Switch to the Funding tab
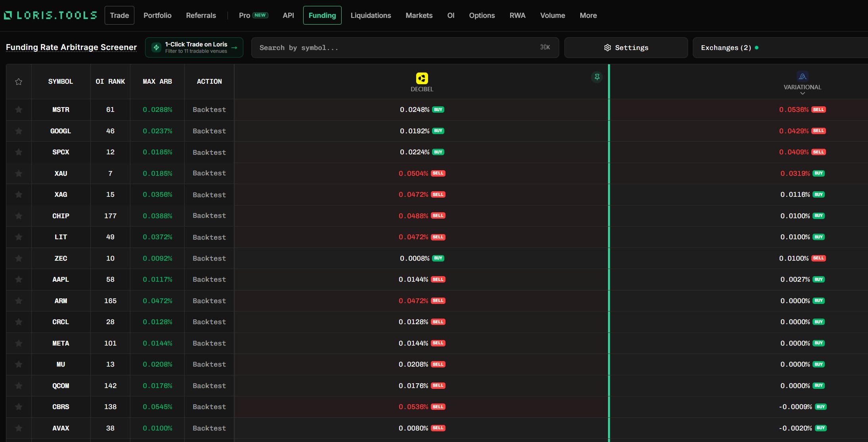Viewport: 868px width, 442px height. tap(322, 15)
